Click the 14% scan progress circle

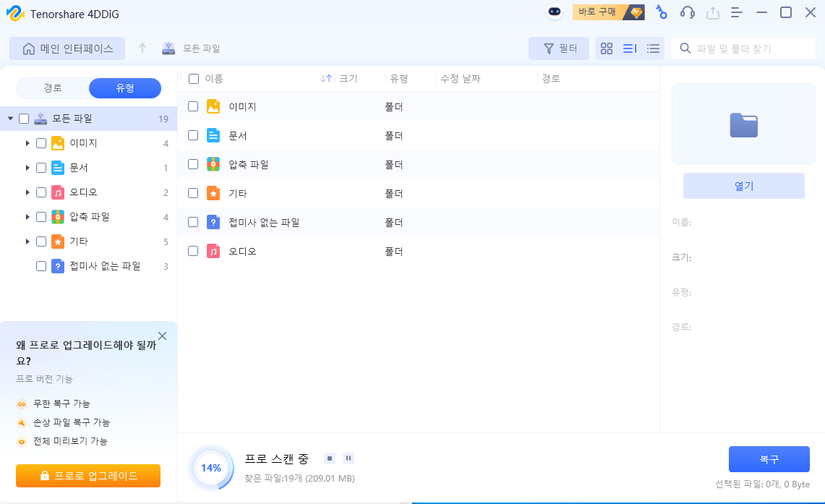click(211, 468)
